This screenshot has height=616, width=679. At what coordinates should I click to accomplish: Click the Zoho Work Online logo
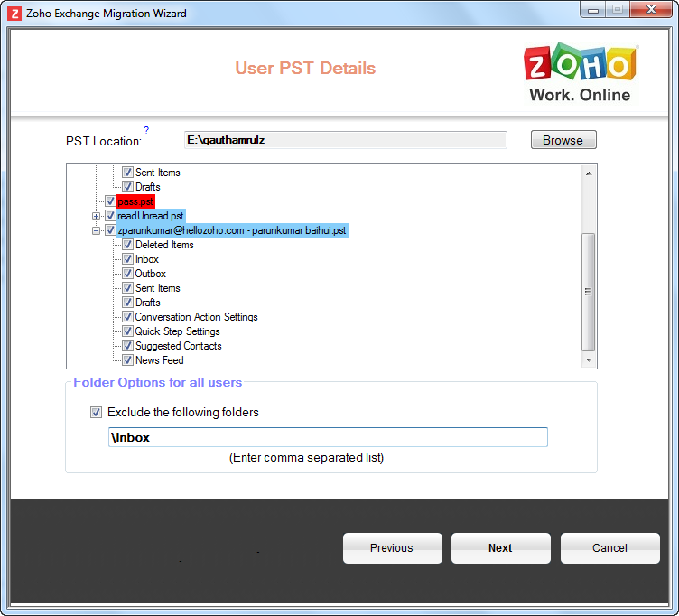pyautogui.click(x=580, y=73)
